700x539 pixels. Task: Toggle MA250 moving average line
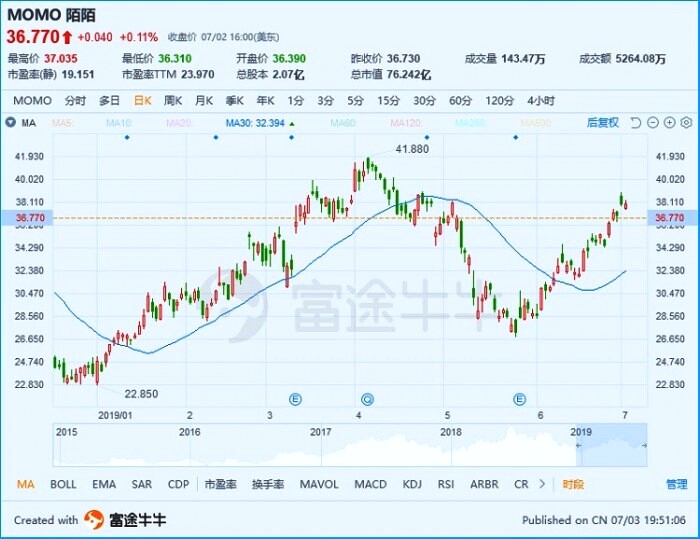(470, 123)
